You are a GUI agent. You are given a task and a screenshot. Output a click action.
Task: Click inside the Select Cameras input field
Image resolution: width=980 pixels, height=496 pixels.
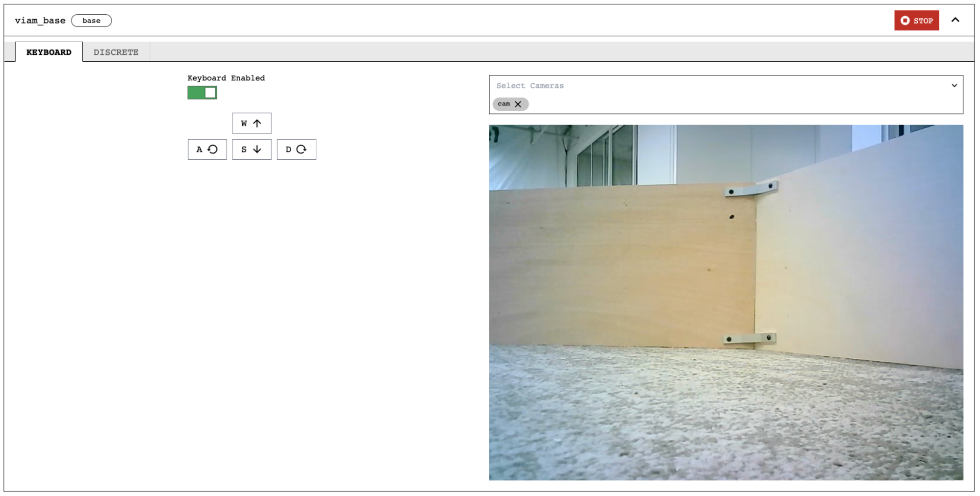[588, 86]
